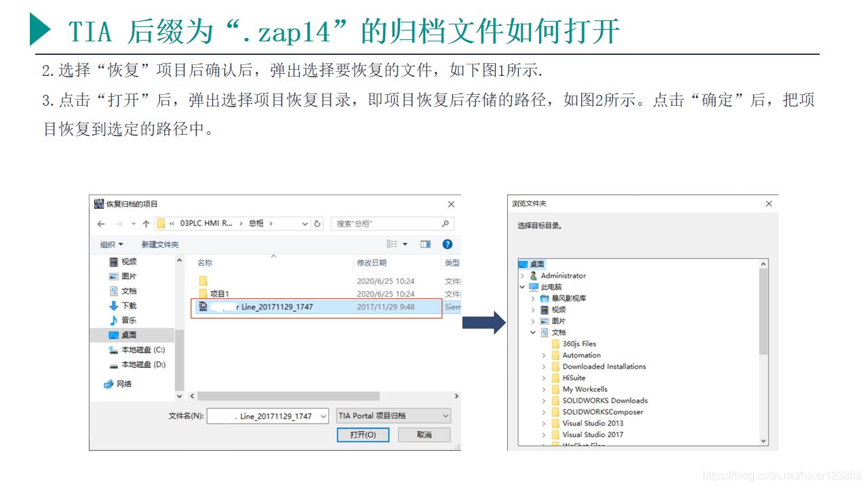The width and height of the screenshot is (868, 488).
Task: Go forward with the right arrow in the restore dialog
Action: pos(119,224)
